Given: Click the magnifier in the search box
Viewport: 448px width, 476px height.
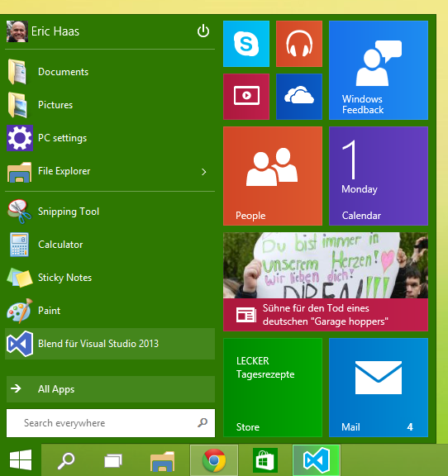Looking at the screenshot, I should pyautogui.click(x=203, y=422).
